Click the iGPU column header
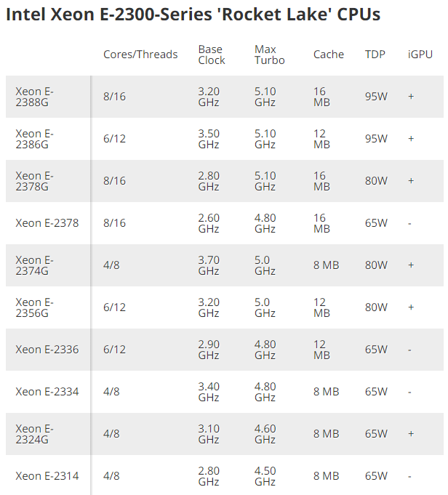Viewport: 448px width, 495px height. [x=420, y=55]
